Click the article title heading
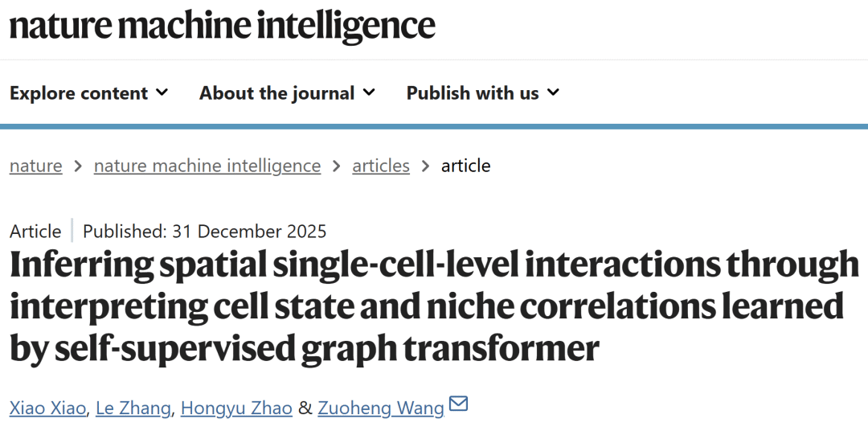 [434, 307]
